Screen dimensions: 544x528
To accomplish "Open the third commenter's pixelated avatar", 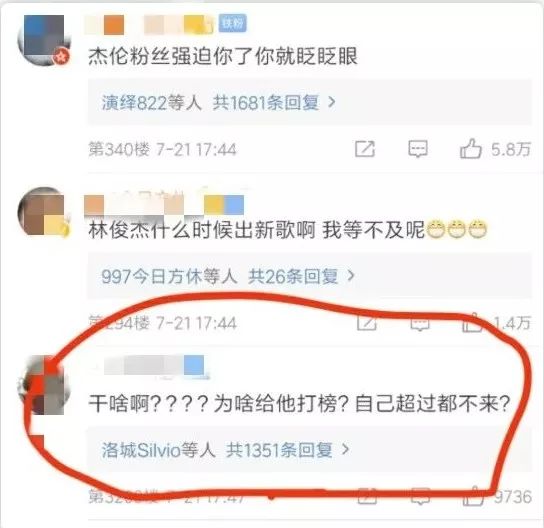I will (43, 385).
